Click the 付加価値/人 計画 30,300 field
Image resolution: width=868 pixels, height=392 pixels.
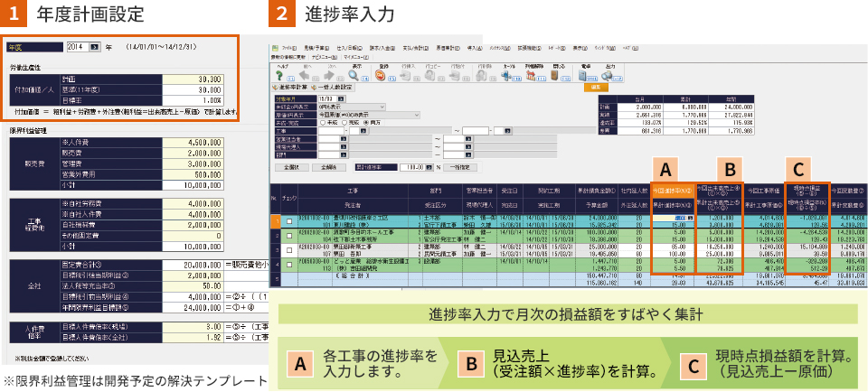tap(193, 79)
